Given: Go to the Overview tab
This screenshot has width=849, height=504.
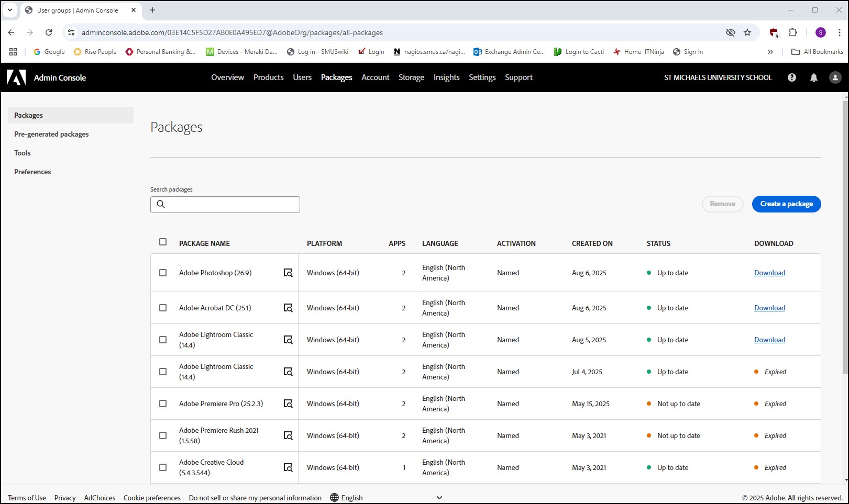Looking at the screenshot, I should click(x=227, y=77).
